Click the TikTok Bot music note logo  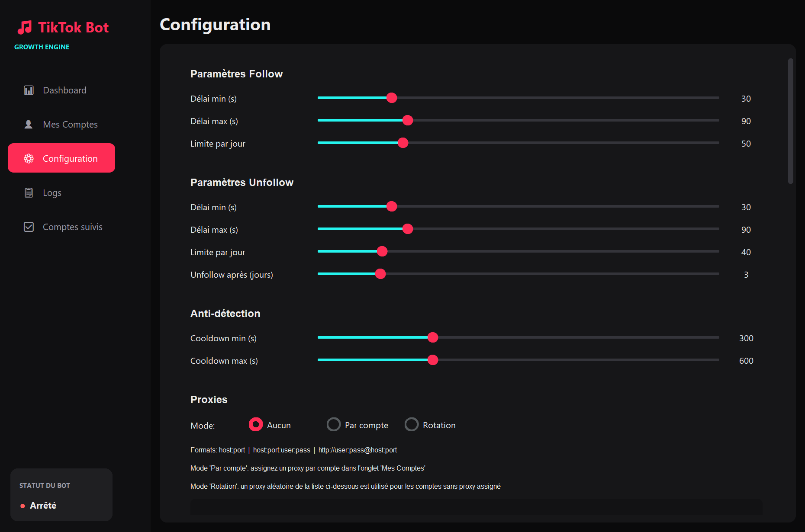[25, 27]
